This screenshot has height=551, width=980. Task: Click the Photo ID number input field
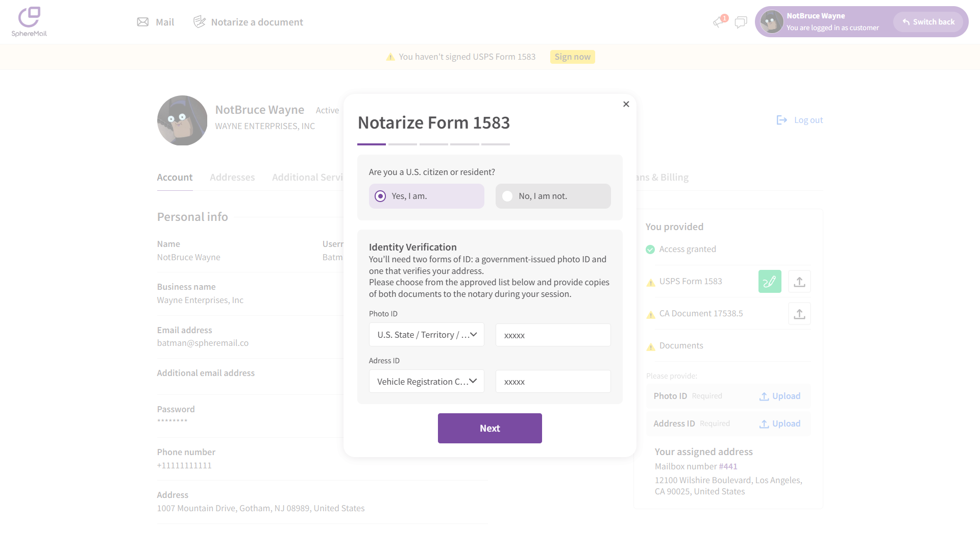(x=553, y=335)
